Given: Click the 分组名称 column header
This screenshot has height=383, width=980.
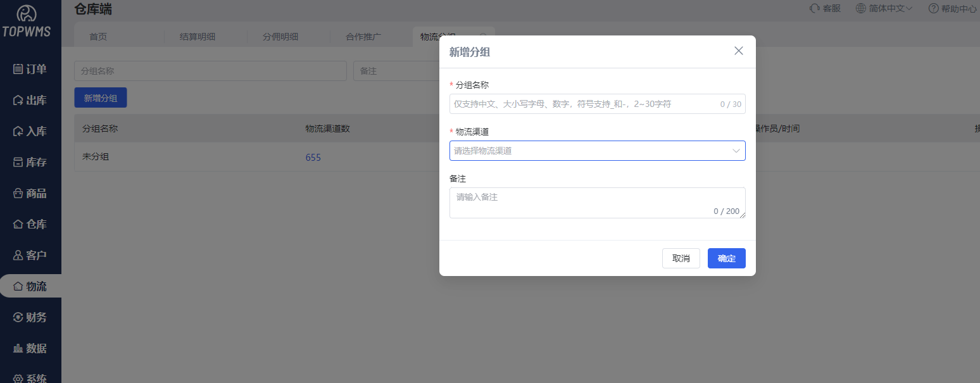Looking at the screenshot, I should 100,129.
